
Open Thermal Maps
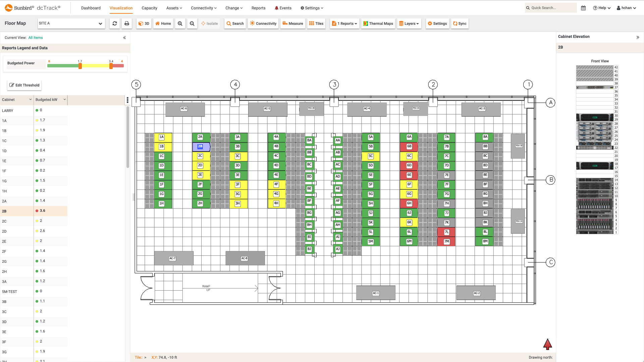pyautogui.click(x=378, y=23)
